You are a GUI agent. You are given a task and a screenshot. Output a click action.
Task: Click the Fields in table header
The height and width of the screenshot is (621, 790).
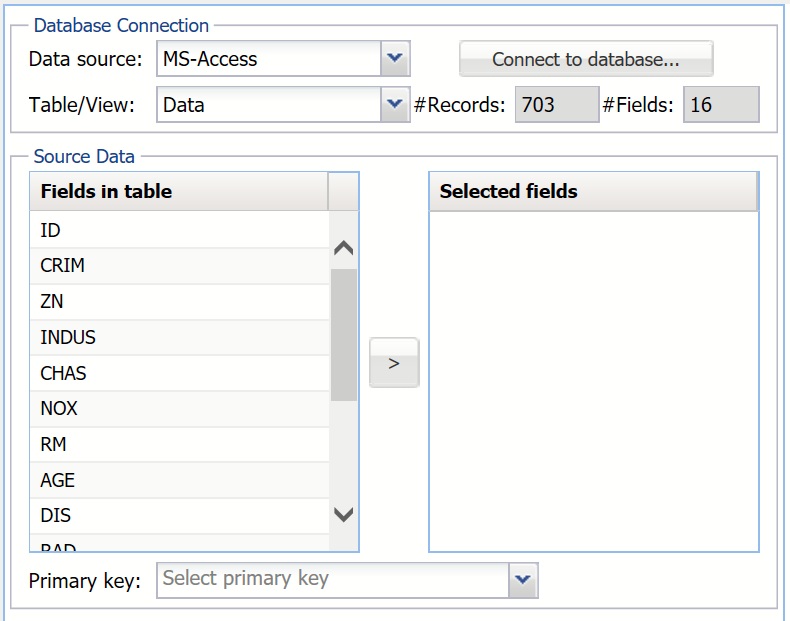click(180, 191)
